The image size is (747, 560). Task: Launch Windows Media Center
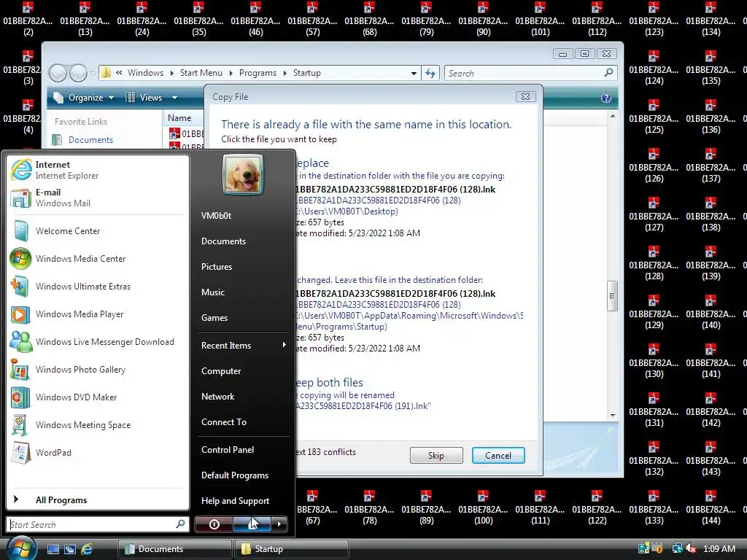98,259
